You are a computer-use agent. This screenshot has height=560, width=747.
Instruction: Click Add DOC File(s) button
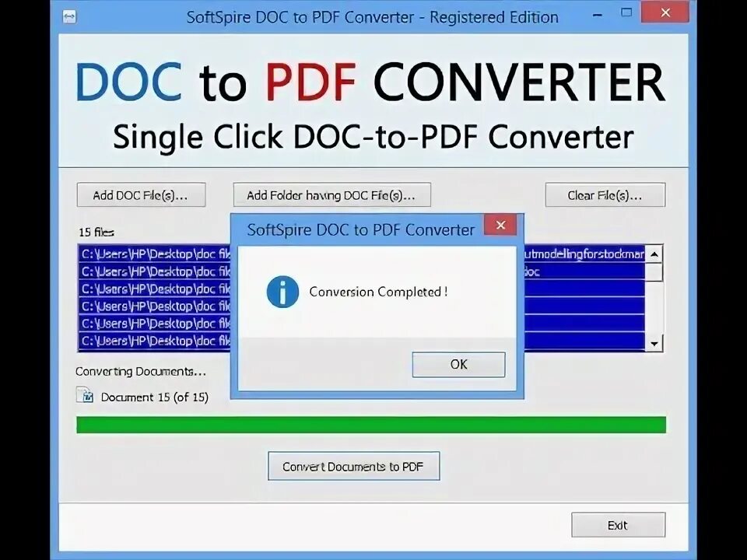[x=141, y=195]
